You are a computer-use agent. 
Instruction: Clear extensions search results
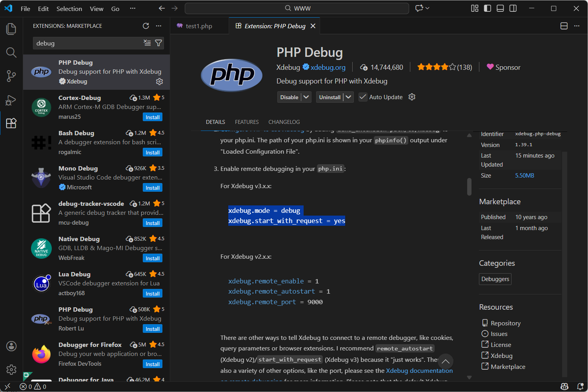(x=147, y=43)
